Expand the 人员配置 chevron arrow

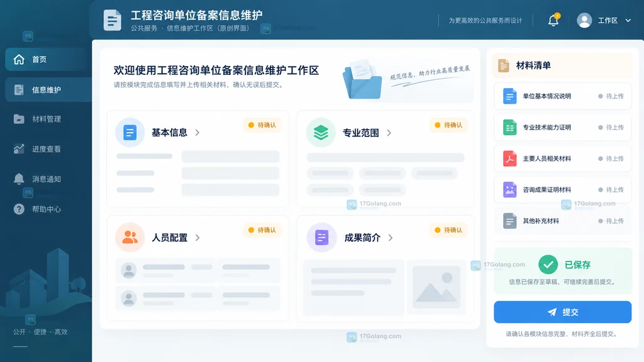[197, 238]
